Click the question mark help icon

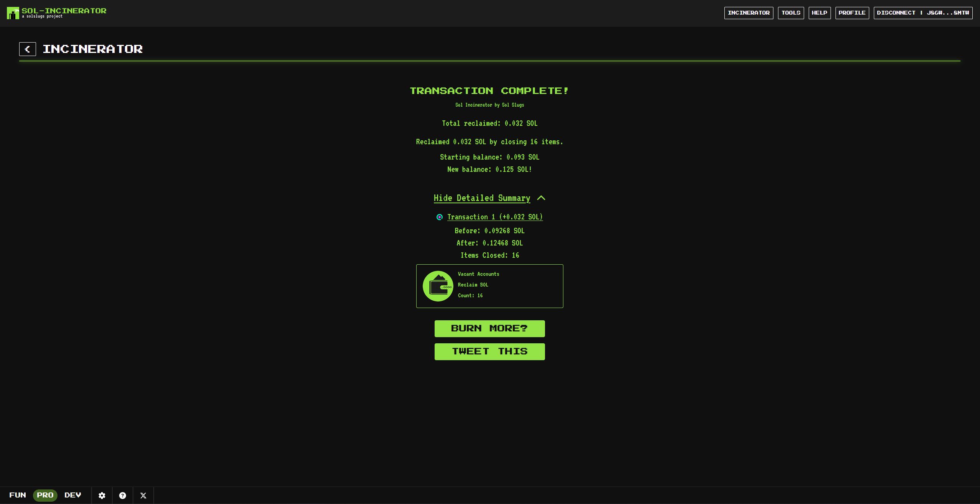pos(123,496)
